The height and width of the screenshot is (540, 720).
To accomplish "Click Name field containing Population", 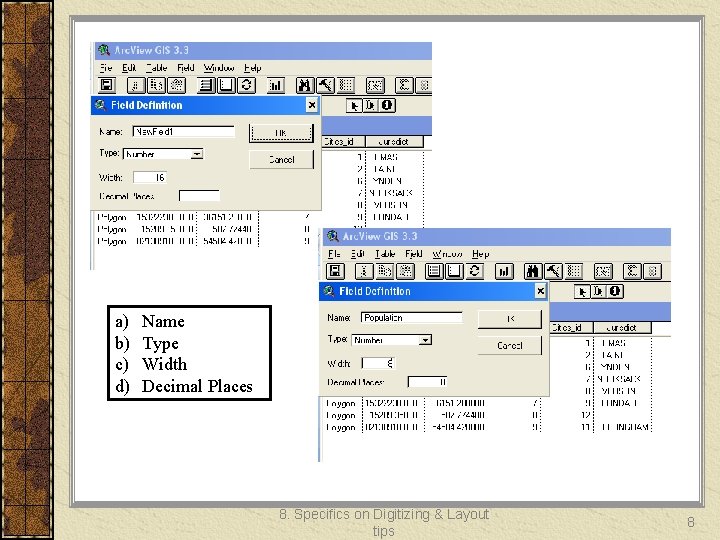I will point(412,318).
